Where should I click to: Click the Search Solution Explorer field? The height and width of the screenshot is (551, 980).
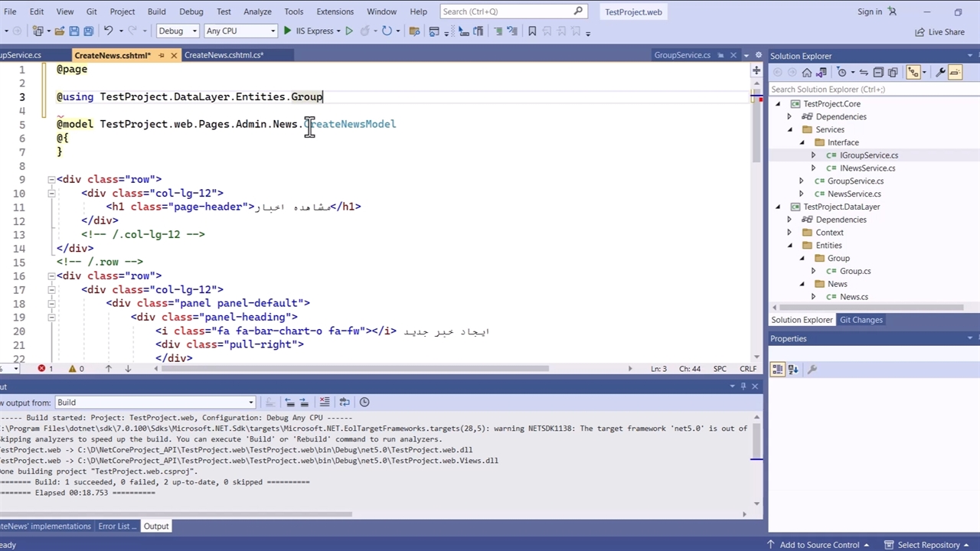point(865,90)
